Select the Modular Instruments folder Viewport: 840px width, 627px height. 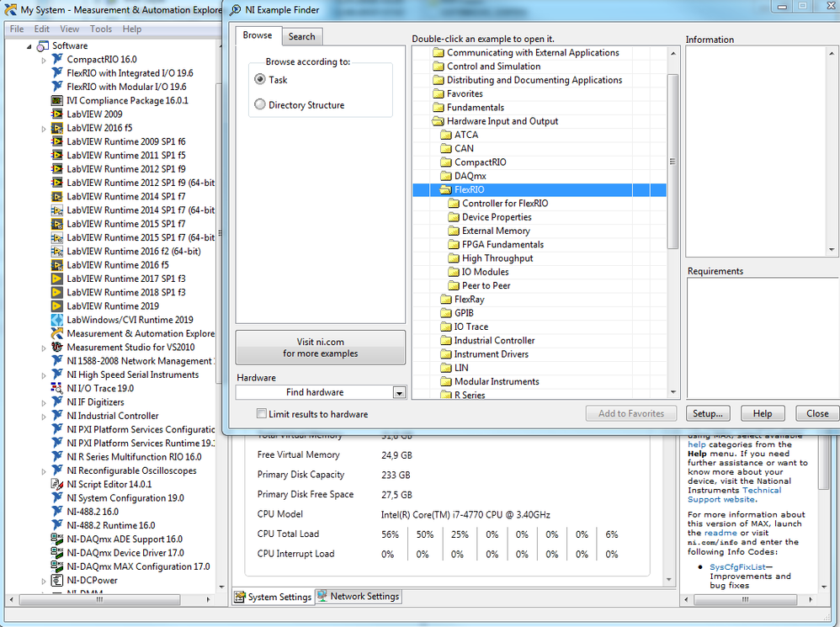point(497,381)
